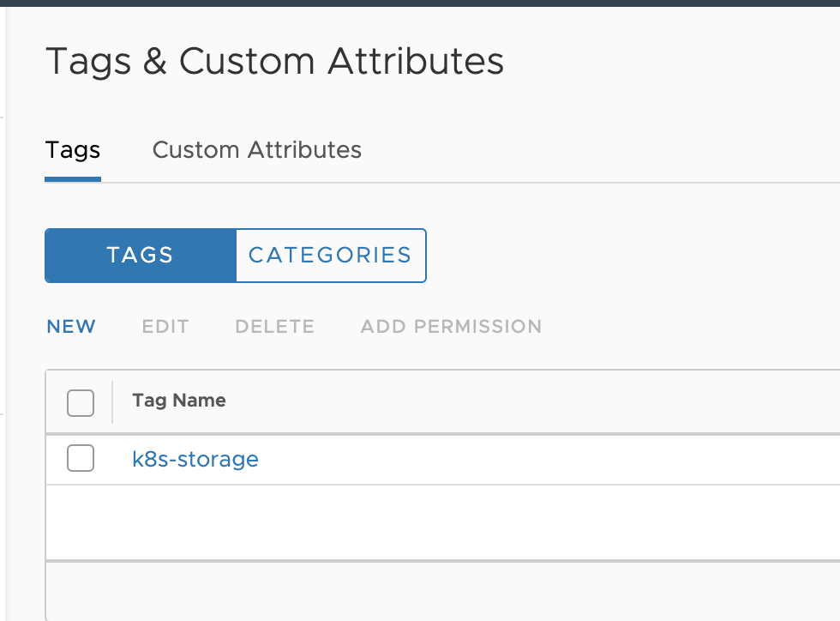840x621 pixels.
Task: Click the column divider beside Tag Name
Action: [x=112, y=402]
